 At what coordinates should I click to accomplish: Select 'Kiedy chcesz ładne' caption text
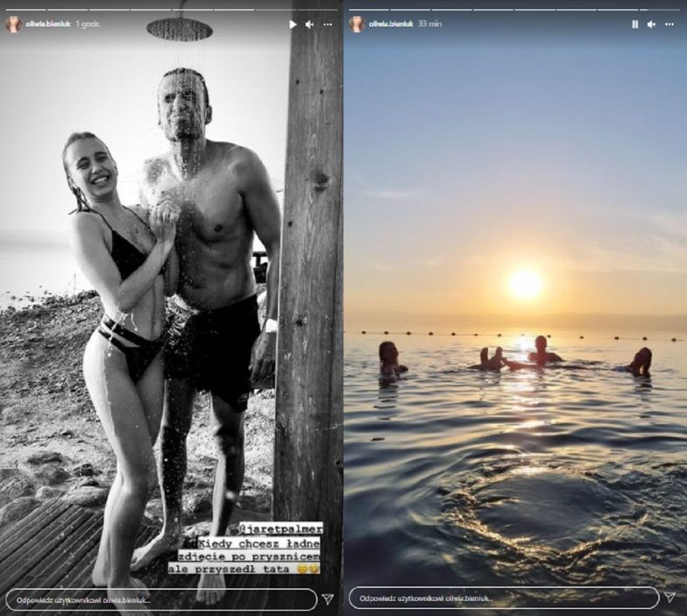coord(259,543)
